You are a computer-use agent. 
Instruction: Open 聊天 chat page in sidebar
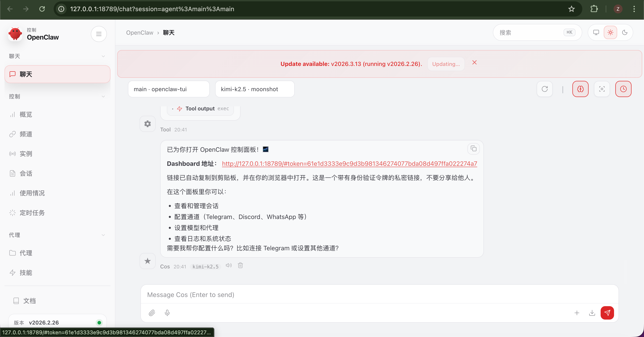coord(57,74)
